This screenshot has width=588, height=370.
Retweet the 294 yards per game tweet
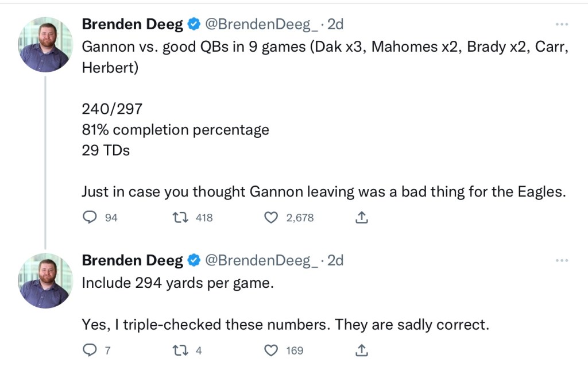pyautogui.click(x=179, y=350)
